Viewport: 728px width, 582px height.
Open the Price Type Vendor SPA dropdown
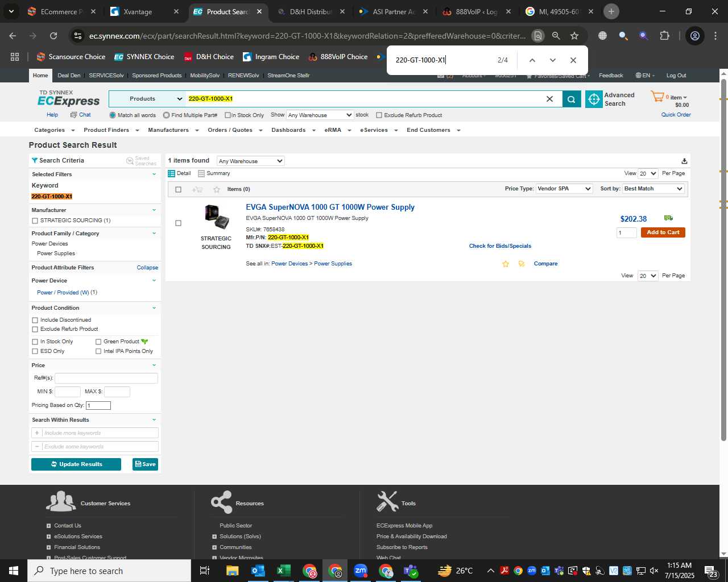pos(564,189)
